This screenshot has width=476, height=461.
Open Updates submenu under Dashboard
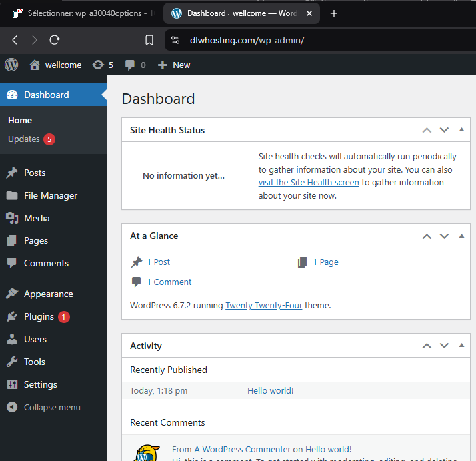point(24,139)
